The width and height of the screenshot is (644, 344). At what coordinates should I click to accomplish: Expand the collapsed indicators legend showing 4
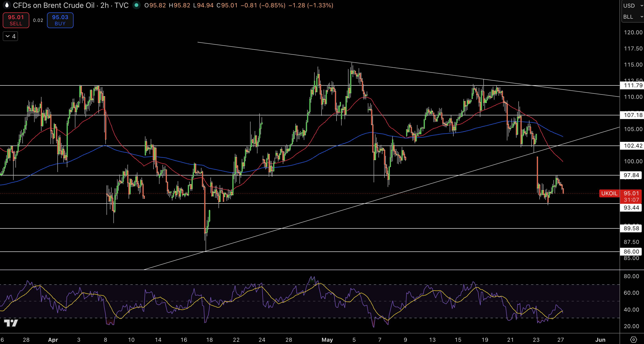click(x=11, y=36)
